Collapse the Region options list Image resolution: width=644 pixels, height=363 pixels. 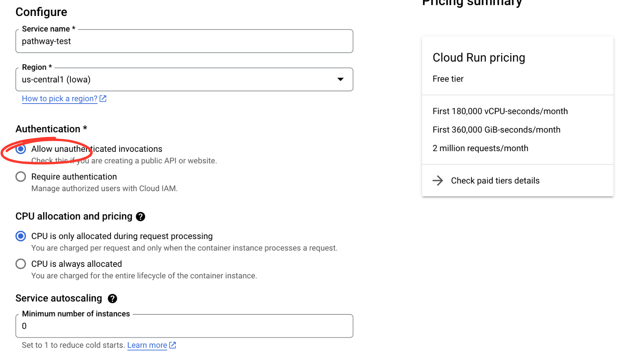(x=340, y=79)
